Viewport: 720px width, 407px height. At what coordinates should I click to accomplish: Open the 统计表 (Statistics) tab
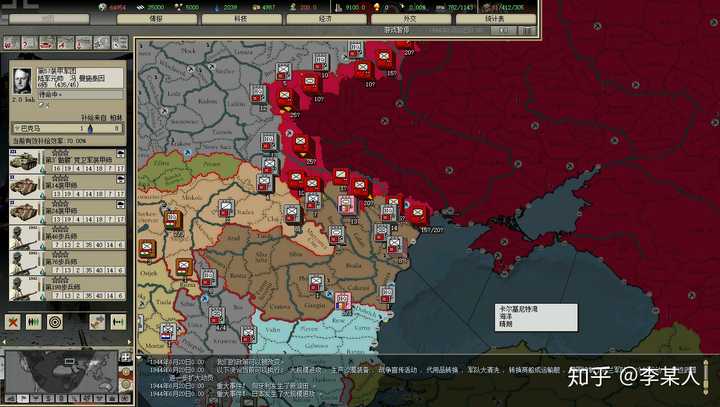coord(495,19)
